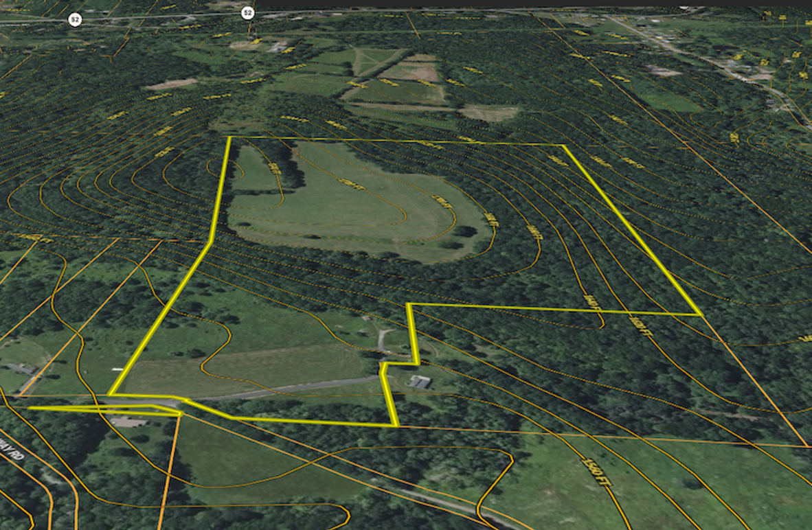Select the gray-roofed building east of the parcel notch
Viewport: 812px width, 530px height.
(x=418, y=382)
